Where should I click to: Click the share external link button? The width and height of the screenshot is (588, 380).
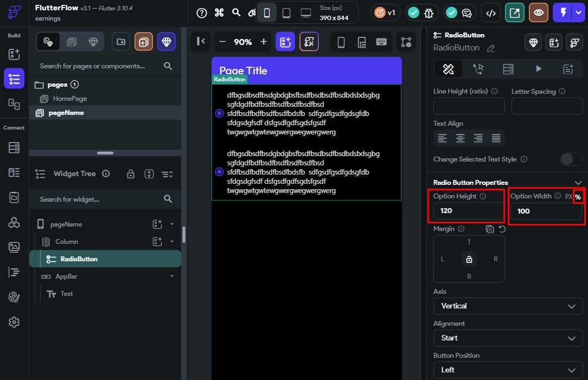(x=514, y=13)
